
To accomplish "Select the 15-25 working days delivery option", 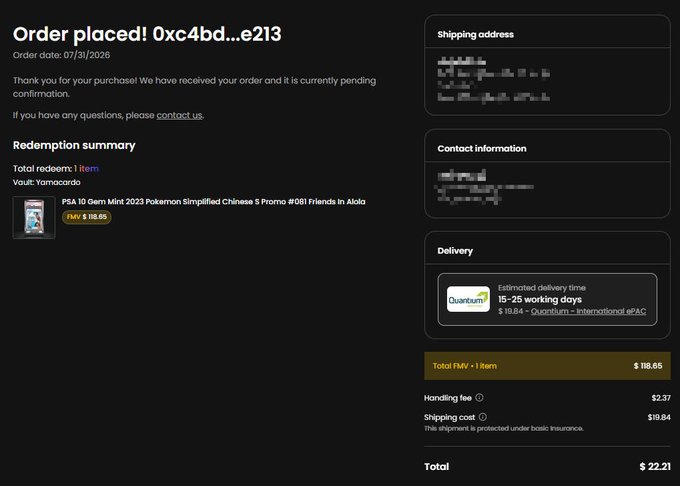I will [547, 300].
